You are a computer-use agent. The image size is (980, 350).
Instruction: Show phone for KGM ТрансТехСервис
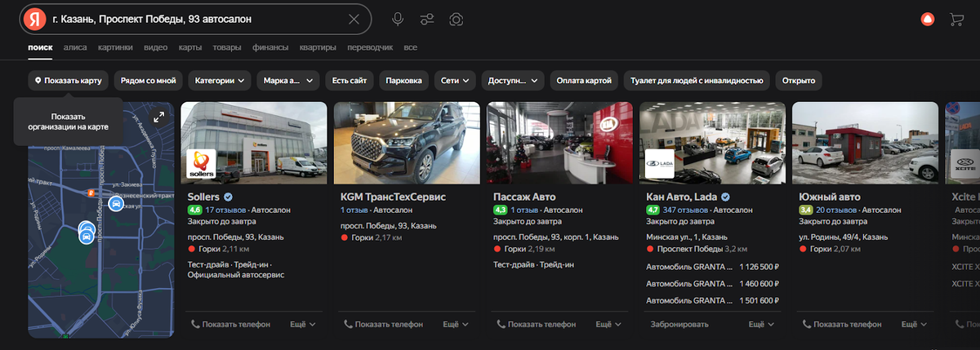pos(383,324)
